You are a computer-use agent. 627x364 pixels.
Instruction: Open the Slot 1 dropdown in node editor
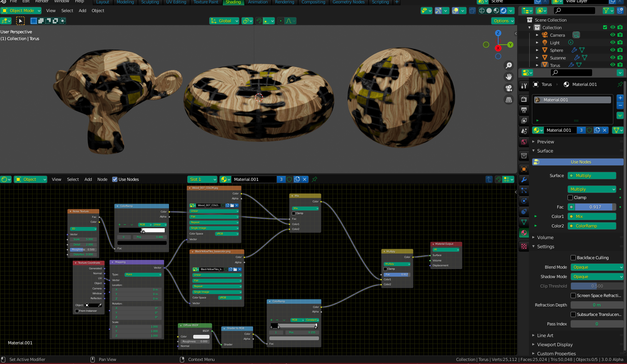coord(202,179)
